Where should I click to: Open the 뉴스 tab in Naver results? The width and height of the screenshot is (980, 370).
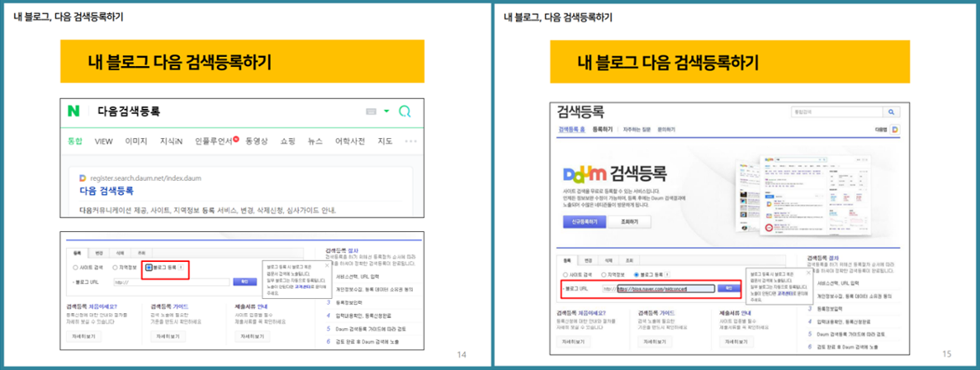[x=315, y=141]
